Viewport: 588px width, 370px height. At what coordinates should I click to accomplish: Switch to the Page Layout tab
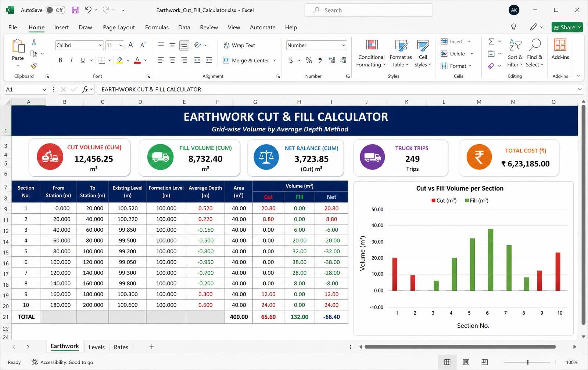pos(119,27)
